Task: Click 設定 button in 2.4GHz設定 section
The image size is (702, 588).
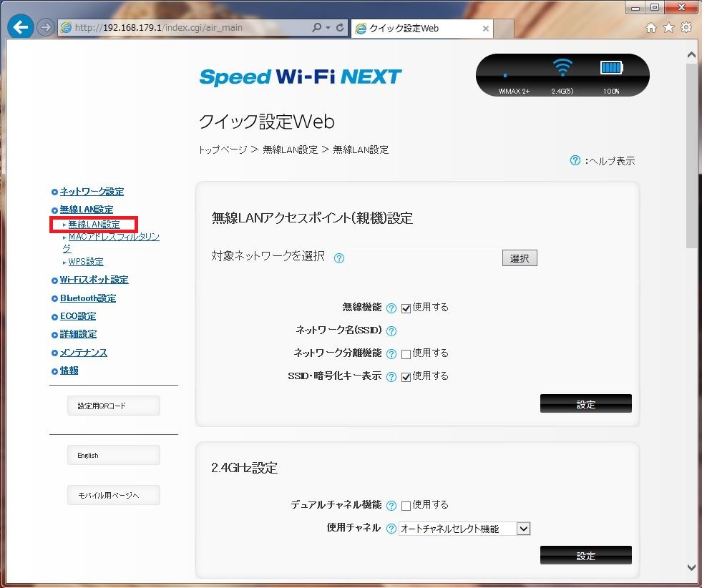Action: pyautogui.click(x=585, y=555)
